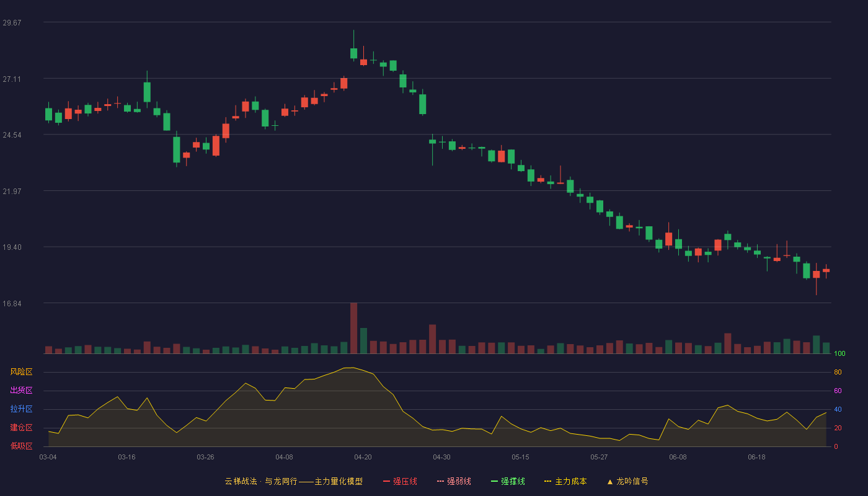The image size is (868, 496).
Task: Select the 出货区 zone label
Action: pos(22,391)
